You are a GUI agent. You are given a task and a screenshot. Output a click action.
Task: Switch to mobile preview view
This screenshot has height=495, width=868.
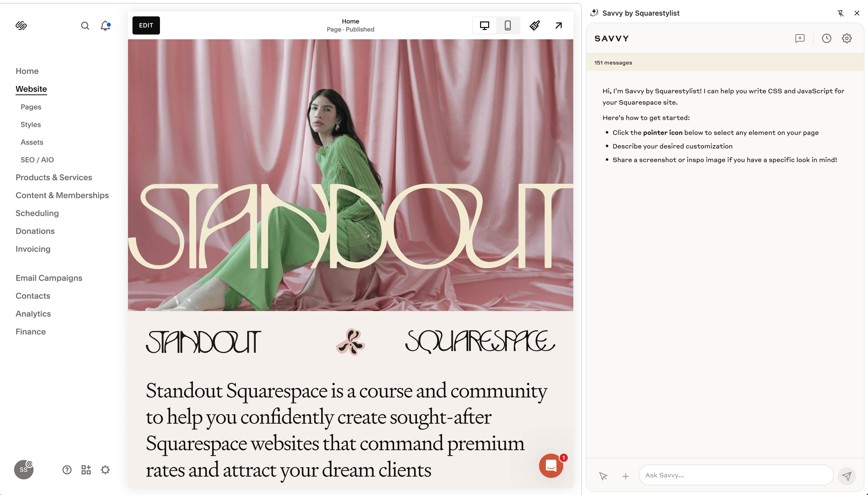click(x=508, y=25)
